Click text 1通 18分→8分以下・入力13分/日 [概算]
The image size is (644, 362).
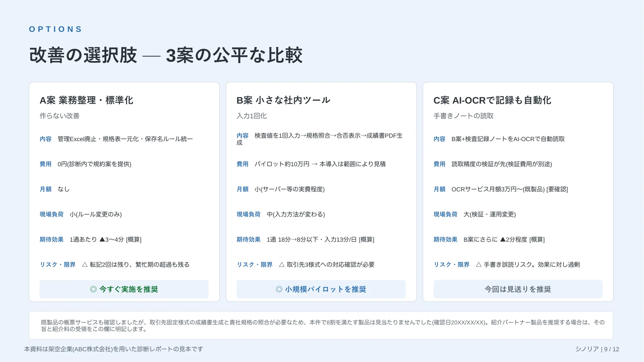pos(320,239)
